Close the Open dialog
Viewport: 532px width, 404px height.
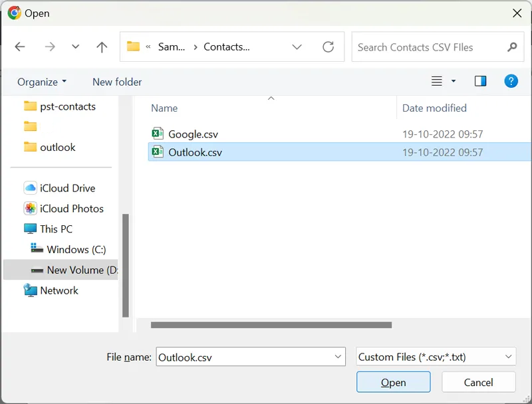(x=517, y=13)
